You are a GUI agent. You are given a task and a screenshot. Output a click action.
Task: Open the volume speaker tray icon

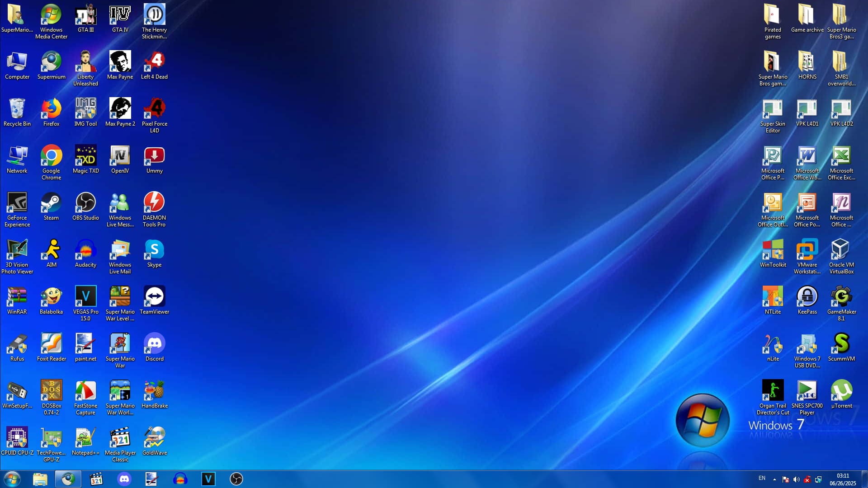(797, 479)
